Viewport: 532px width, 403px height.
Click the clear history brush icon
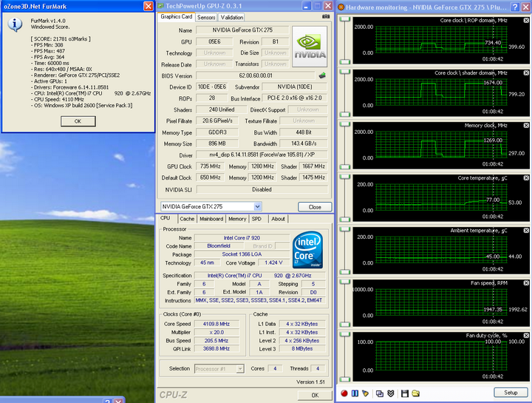click(x=366, y=393)
